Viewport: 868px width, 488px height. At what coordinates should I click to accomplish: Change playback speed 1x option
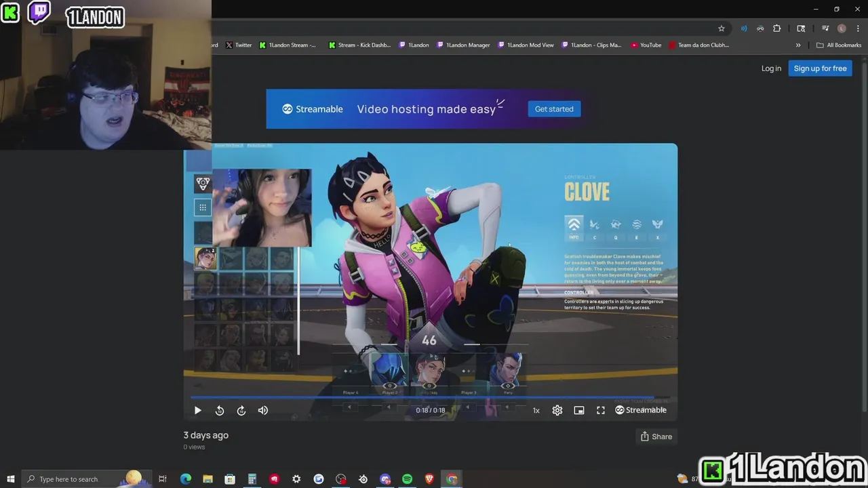point(536,410)
